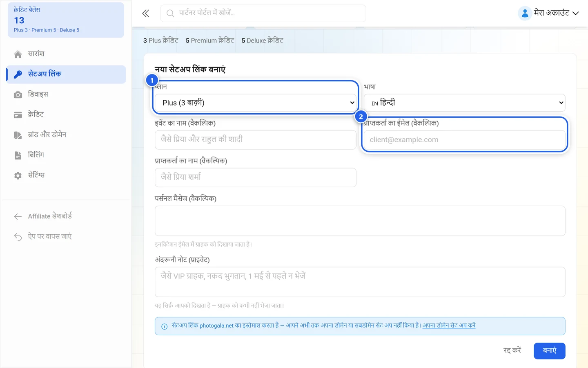Screen dimensions: 588x368
Task: Click the अंदरूनी नोट text area
Action: click(360, 282)
